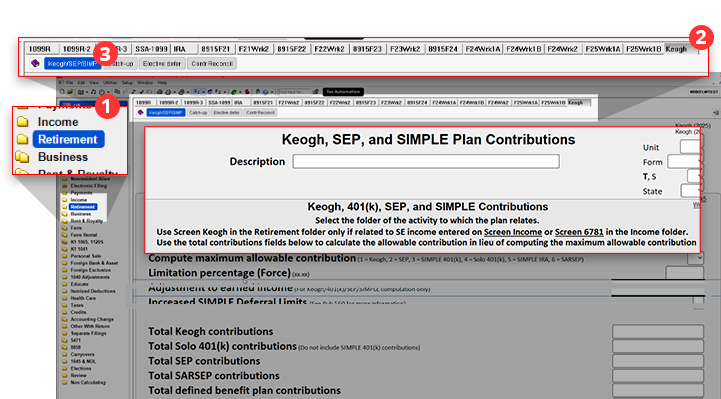721x399 pixels.
Task: Click the Total Keogh contributions field
Action: click(x=658, y=331)
